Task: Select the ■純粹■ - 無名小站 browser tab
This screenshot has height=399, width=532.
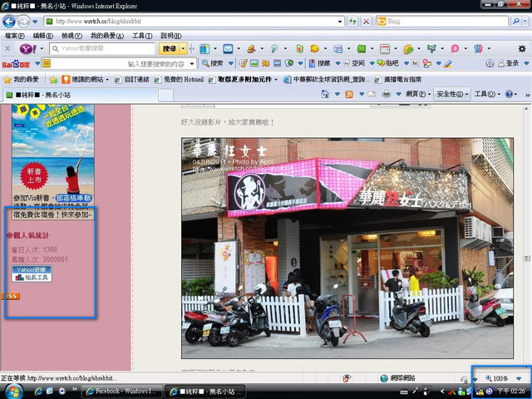Action: pyautogui.click(x=81, y=95)
